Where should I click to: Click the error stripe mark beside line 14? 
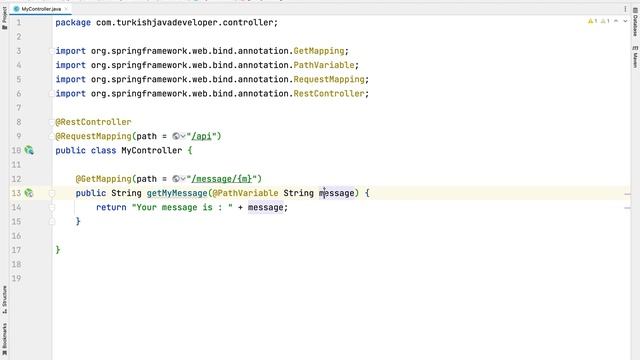[x=627, y=208]
